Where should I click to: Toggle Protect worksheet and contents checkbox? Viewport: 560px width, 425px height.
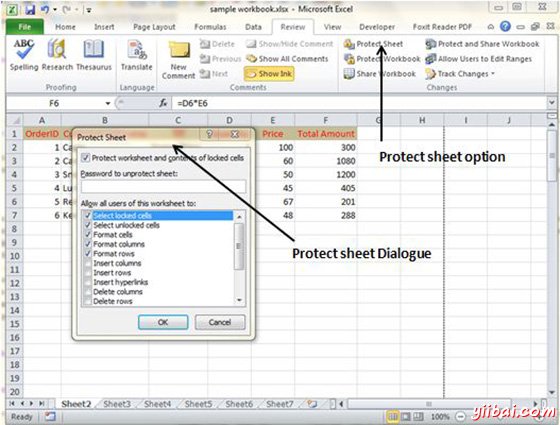click(86, 158)
